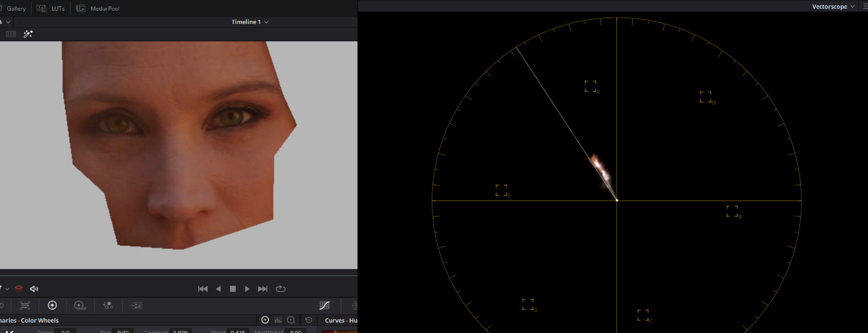Open the RGB Mixer palette
Image resolution: width=868 pixels, height=333 pixels.
coord(108,306)
